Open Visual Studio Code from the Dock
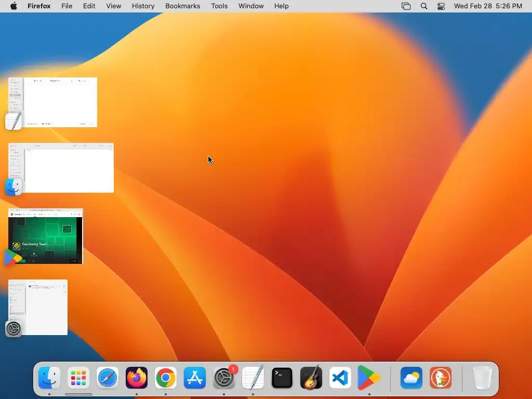This screenshot has height=399, width=532. (x=340, y=378)
